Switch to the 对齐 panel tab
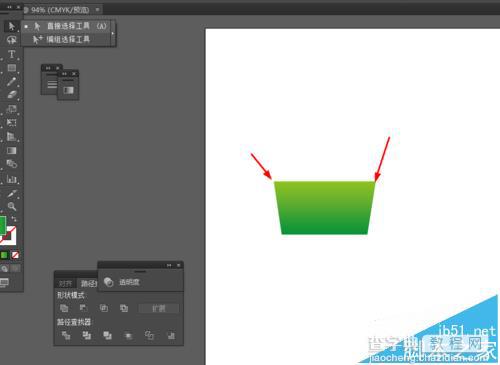This screenshot has width=500, height=365. point(65,284)
